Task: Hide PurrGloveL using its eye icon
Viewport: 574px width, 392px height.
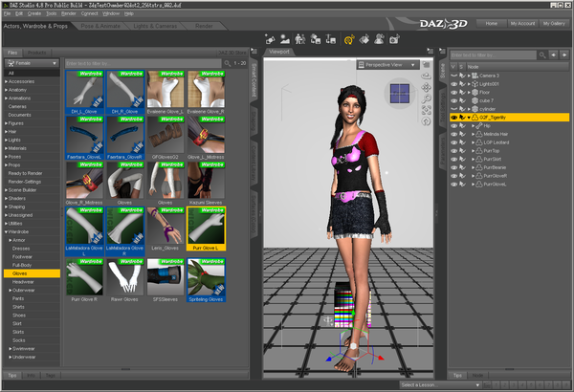Action: coord(453,185)
